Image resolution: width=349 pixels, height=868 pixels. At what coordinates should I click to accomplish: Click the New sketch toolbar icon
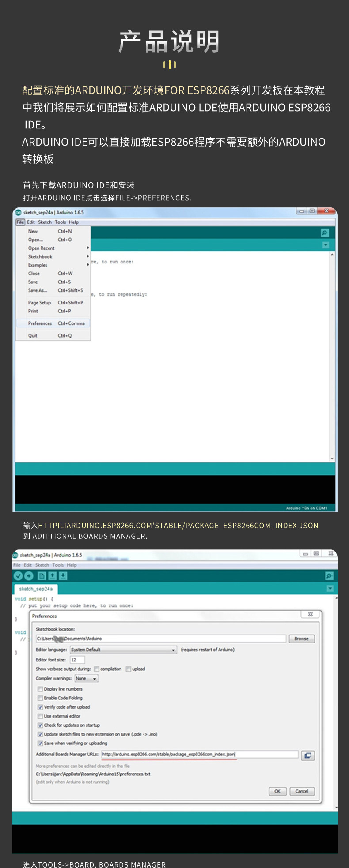(42, 576)
